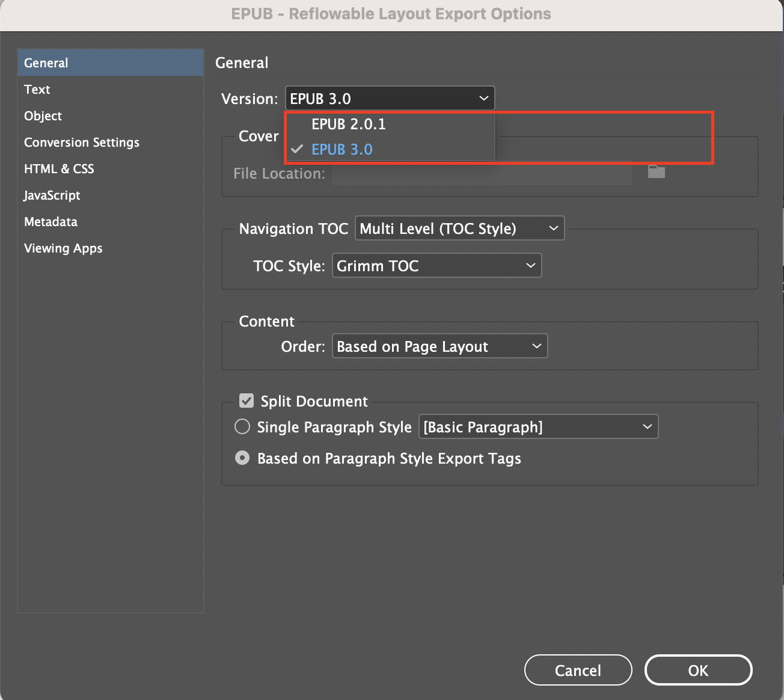Switch to Conversion Settings

click(x=81, y=143)
